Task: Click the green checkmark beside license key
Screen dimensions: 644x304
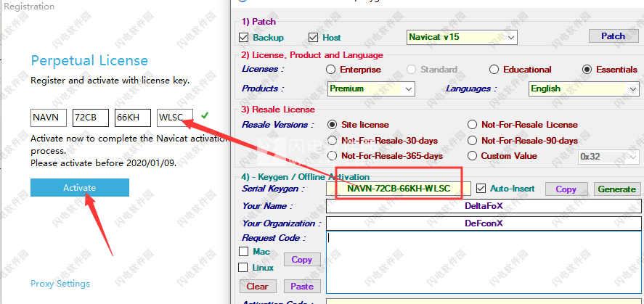Action: point(205,115)
